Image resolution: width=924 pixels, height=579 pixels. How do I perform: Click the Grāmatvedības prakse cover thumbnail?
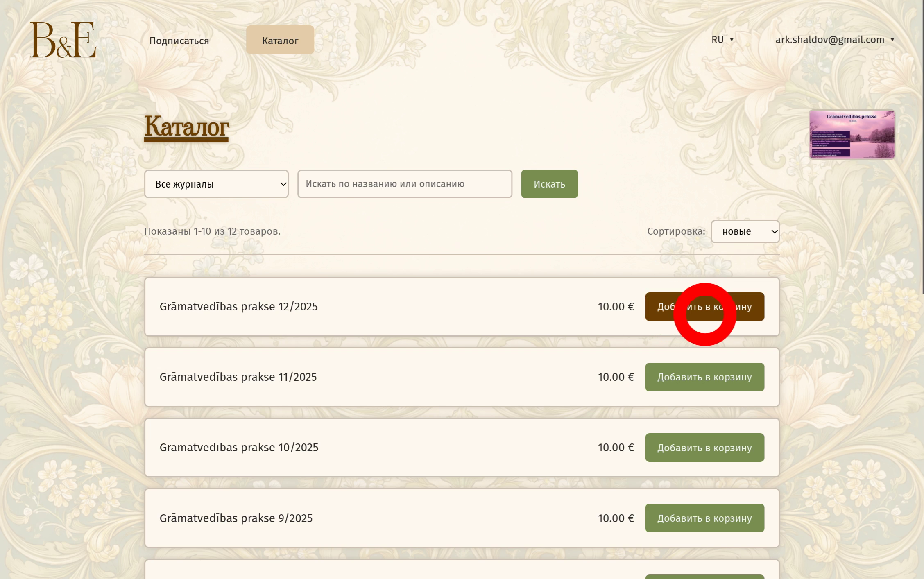[x=852, y=134]
